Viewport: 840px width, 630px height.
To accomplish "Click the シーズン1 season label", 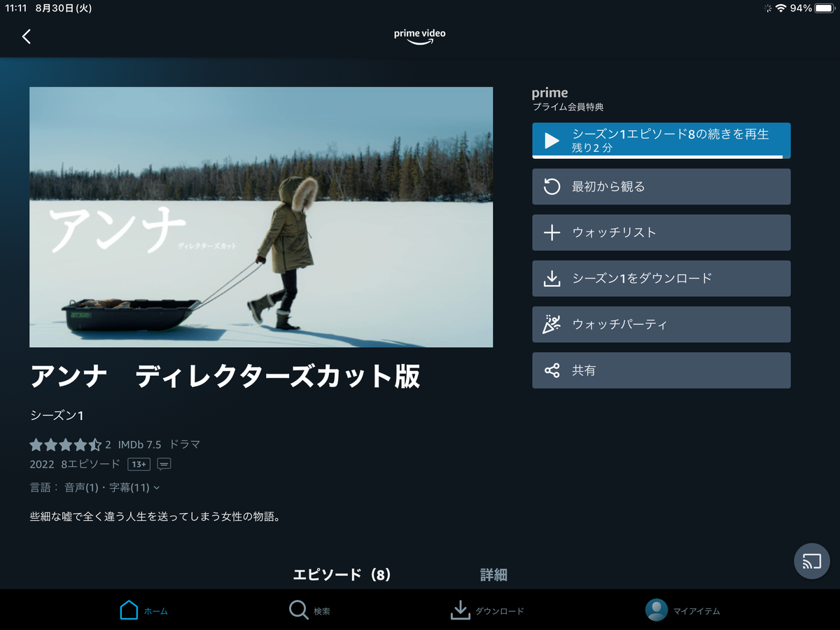I will [57, 416].
